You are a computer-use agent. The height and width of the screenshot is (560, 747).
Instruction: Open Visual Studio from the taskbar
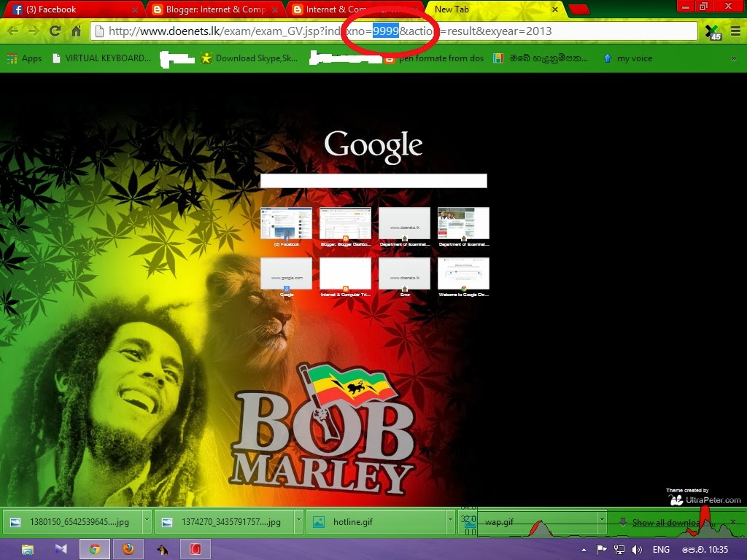coord(61,550)
